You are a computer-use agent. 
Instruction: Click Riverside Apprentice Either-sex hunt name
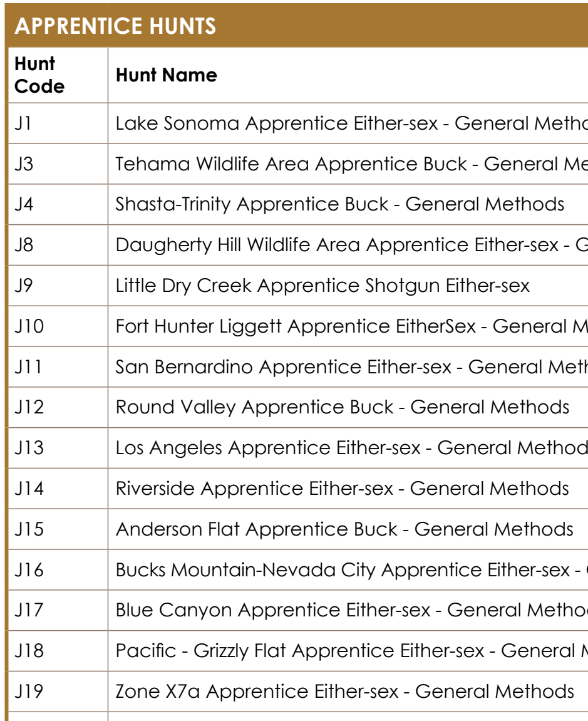[343, 489]
